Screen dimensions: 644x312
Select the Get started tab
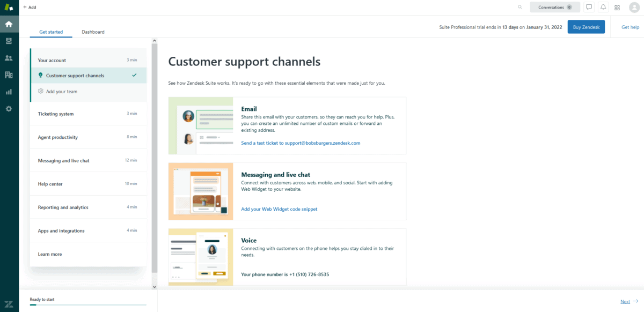(51, 32)
